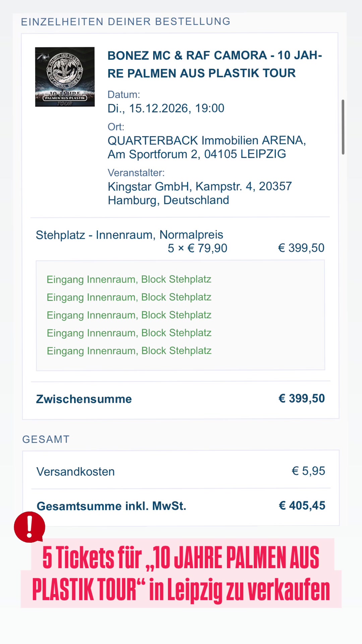This screenshot has height=644, width=362.
Task: Click the Gesamtsumme inkl. MwSt. label
Action: pyautogui.click(x=111, y=506)
